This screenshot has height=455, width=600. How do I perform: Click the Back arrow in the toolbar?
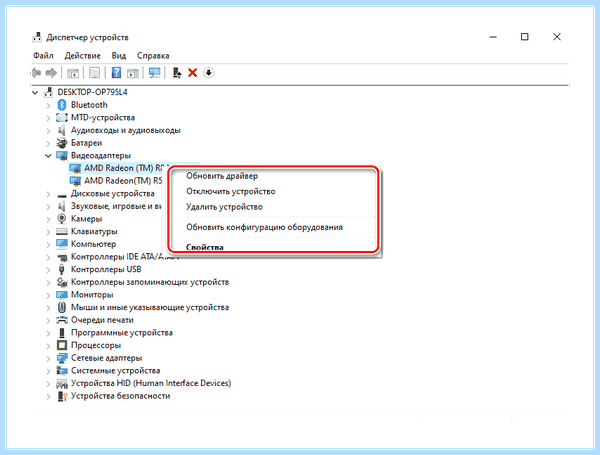[36, 73]
